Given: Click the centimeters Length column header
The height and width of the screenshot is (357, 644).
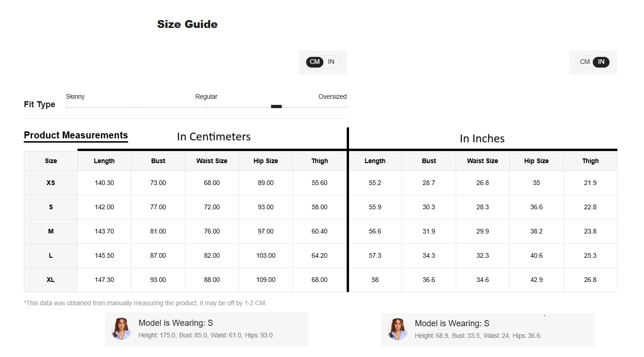Looking at the screenshot, I should tap(104, 161).
